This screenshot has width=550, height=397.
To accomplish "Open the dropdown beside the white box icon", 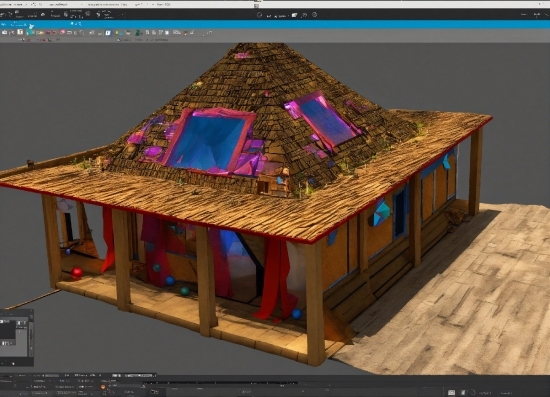I will coord(288,15).
